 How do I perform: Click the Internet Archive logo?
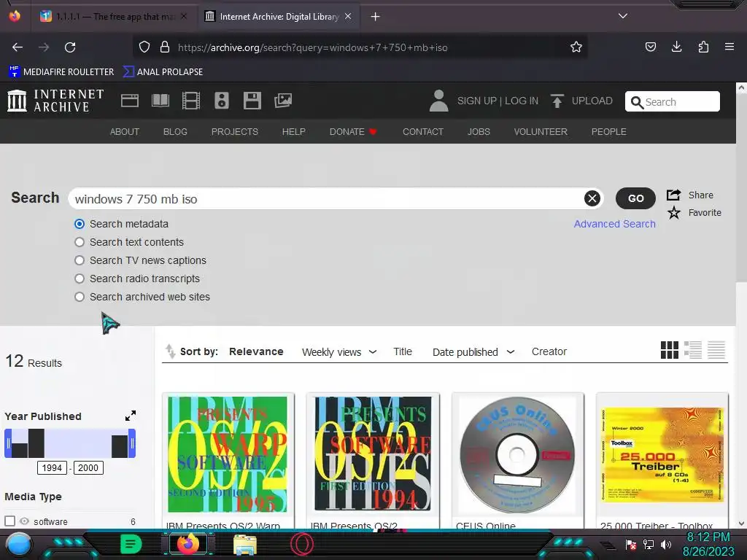(x=55, y=101)
